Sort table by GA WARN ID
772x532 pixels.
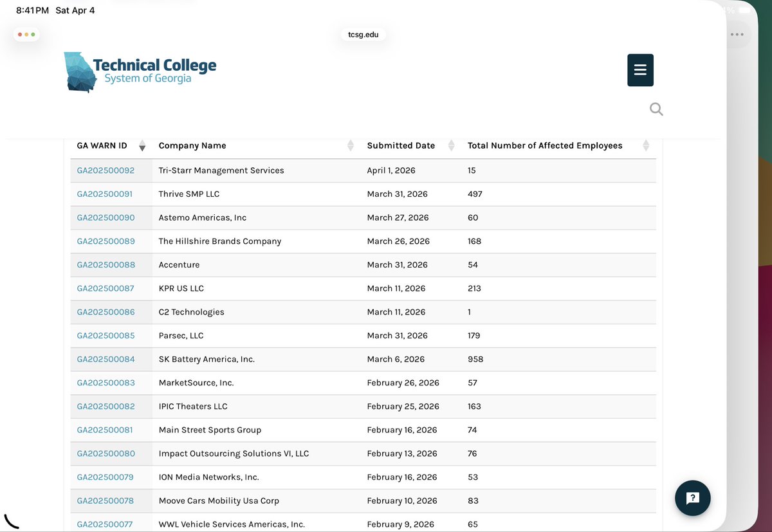pos(111,145)
